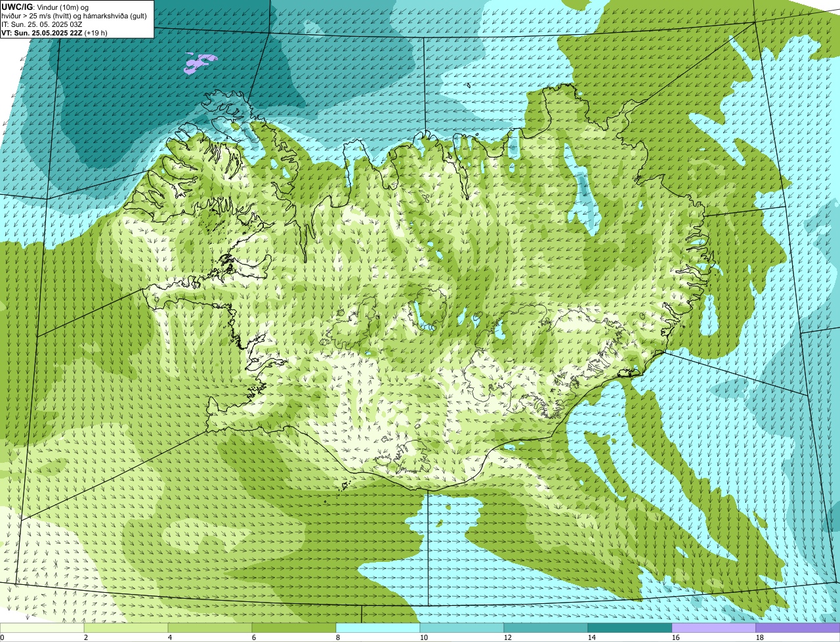
Task: Click the 2–4 m/s light green legend swatch
Action: click(x=126, y=628)
